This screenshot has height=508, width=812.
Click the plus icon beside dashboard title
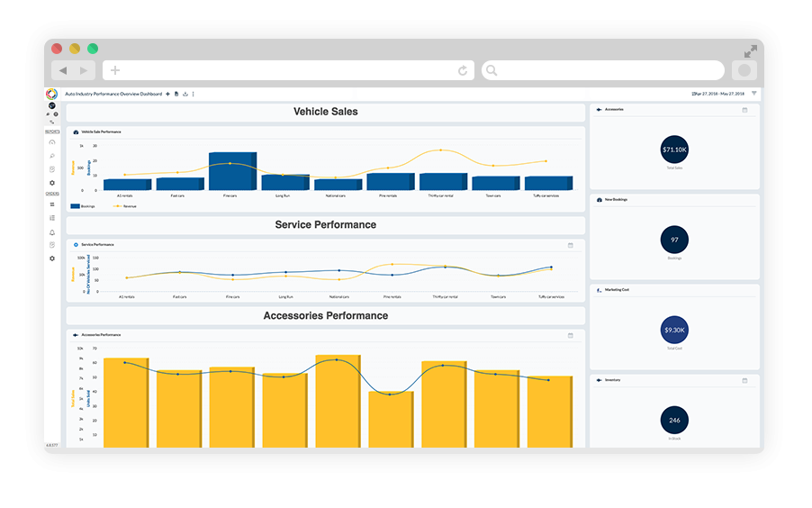[x=167, y=94]
